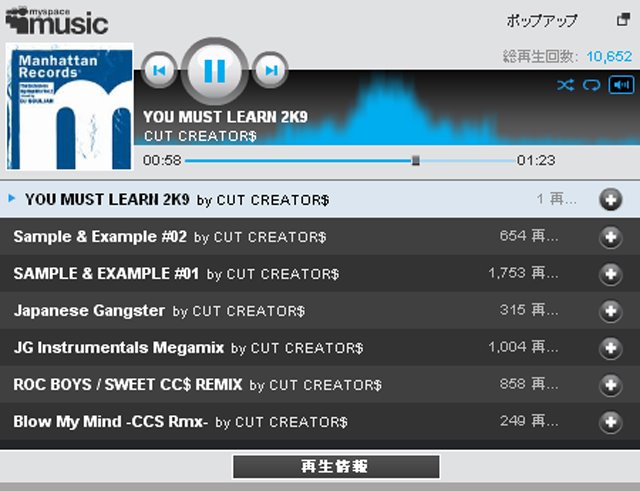Toggle the volume speaker button
The width and height of the screenshot is (640, 491).
621,85
